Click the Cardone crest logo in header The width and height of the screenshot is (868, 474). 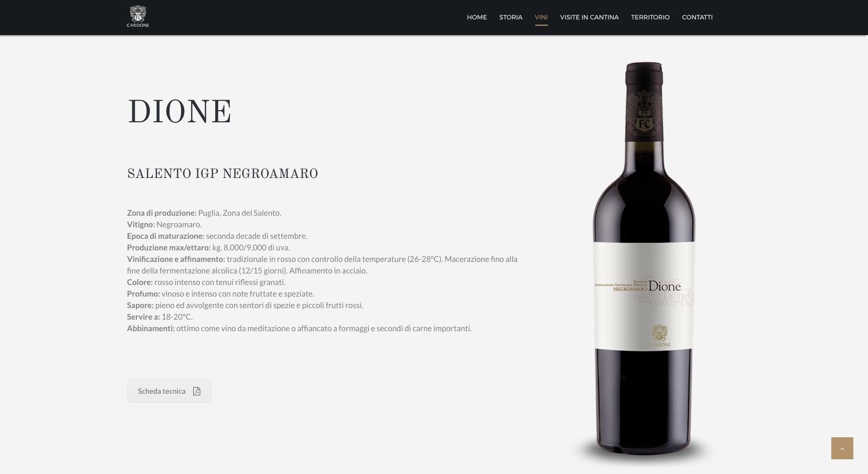(138, 17)
